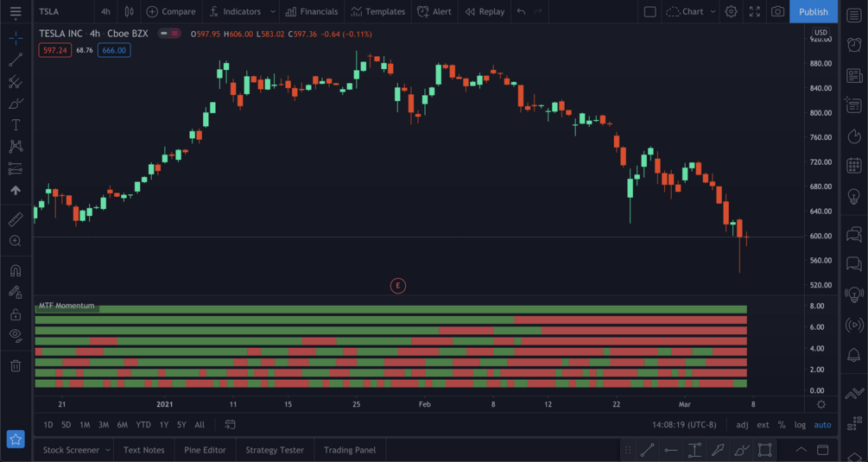Set range to 3M
868x462 pixels.
104,425
